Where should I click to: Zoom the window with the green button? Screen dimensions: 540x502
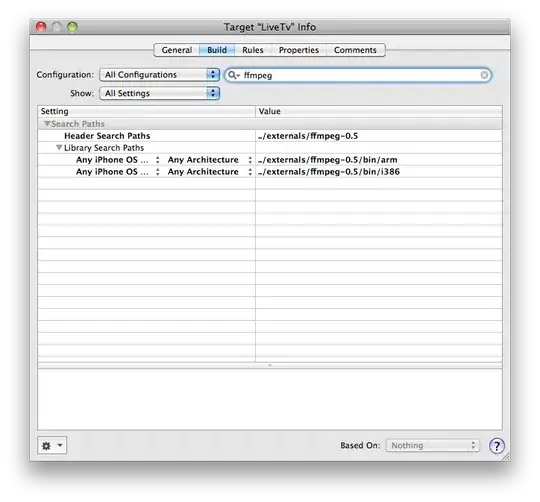click(x=72, y=27)
